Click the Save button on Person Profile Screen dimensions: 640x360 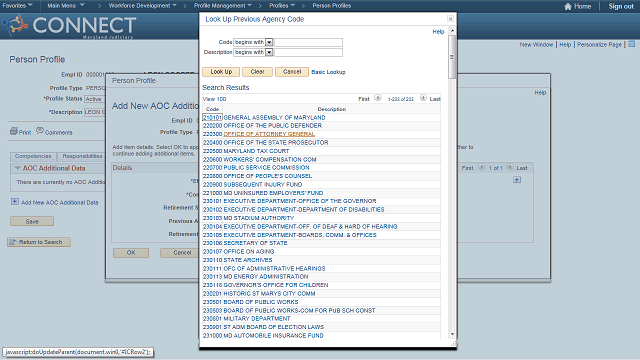32,221
